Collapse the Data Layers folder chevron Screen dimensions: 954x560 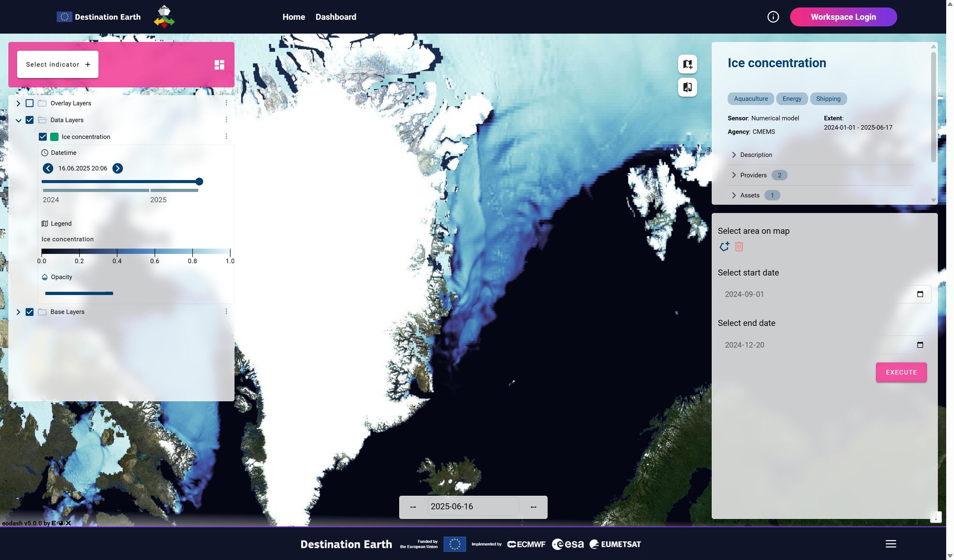pyautogui.click(x=18, y=120)
